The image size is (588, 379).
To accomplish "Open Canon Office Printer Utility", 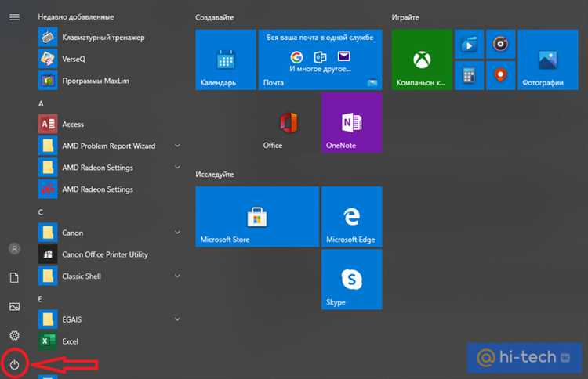I will coord(93,254).
